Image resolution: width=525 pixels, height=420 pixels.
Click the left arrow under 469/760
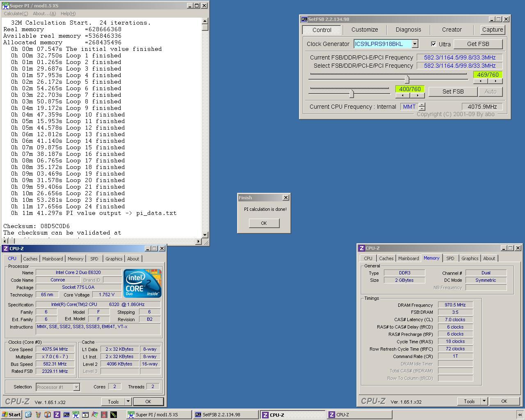click(x=481, y=81)
